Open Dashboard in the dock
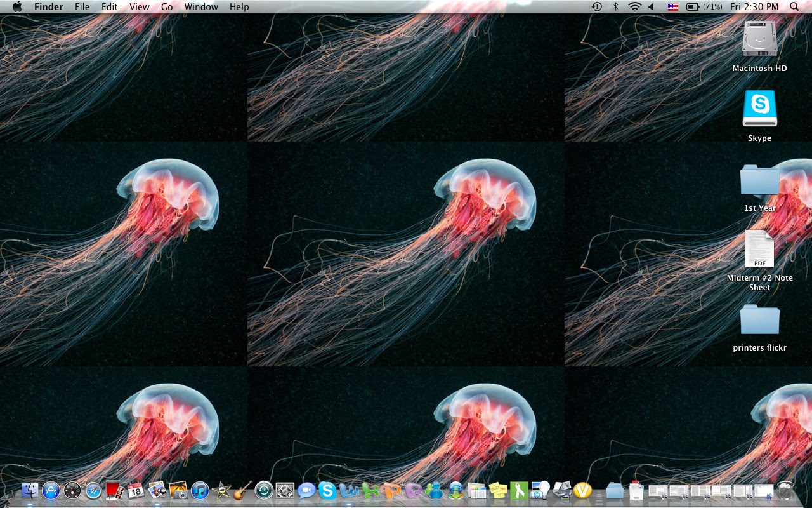 (x=72, y=490)
